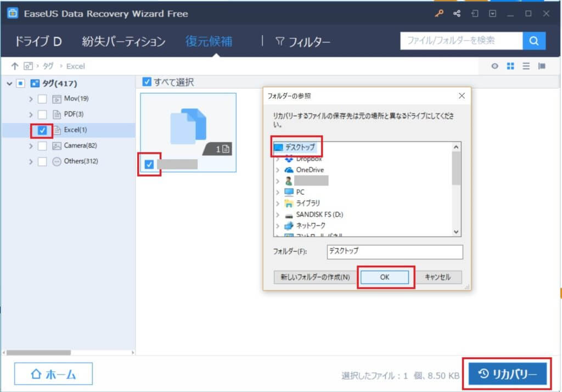Click the ホーム button
Screen dimensions: 562x392
(53, 374)
